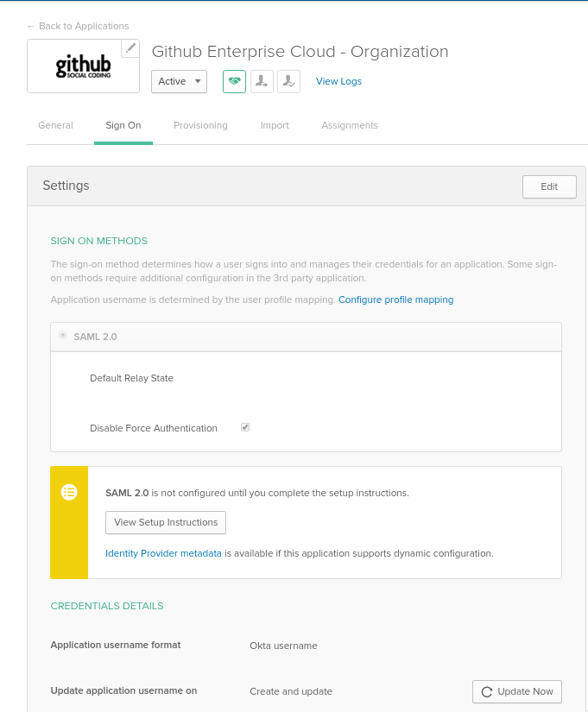Toggle Disable Force Authentication checkbox
Screen dimensions: 588x712
pyautogui.click(x=245, y=427)
